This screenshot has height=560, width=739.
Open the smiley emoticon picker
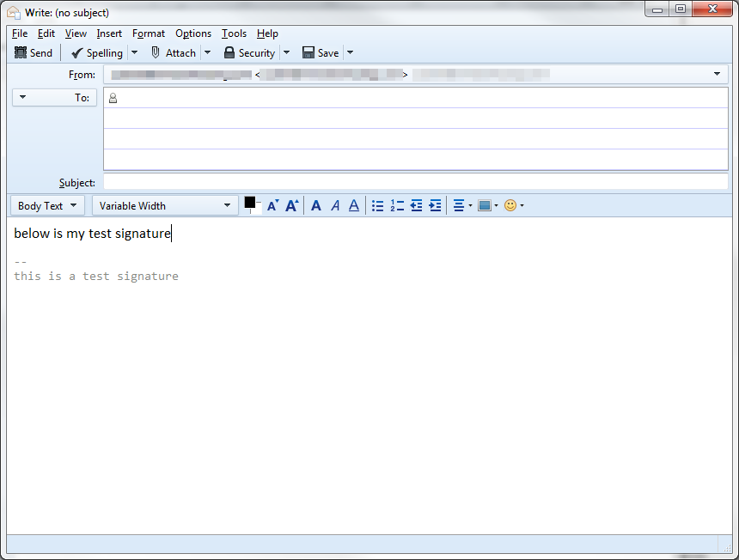pos(514,206)
